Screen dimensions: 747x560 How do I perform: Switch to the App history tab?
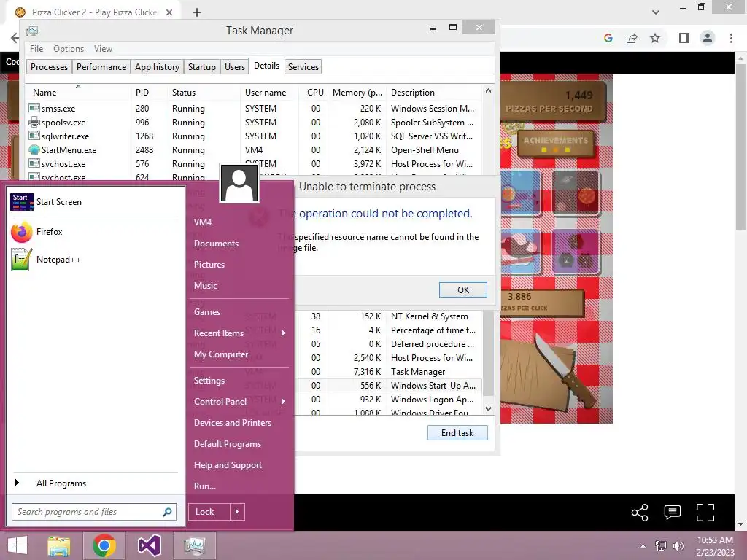coord(158,66)
